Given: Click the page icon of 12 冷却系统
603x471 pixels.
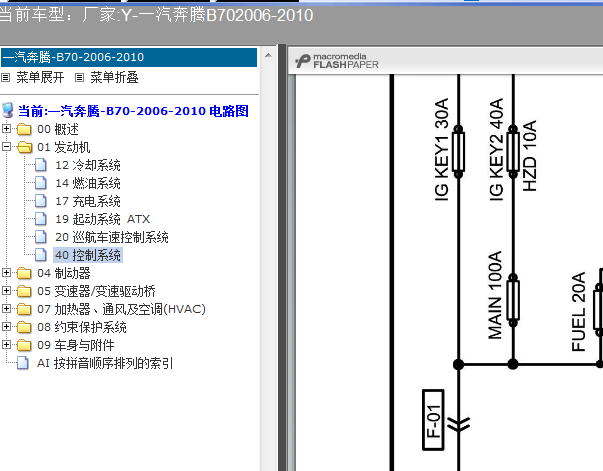Looking at the screenshot, I should tap(41, 165).
